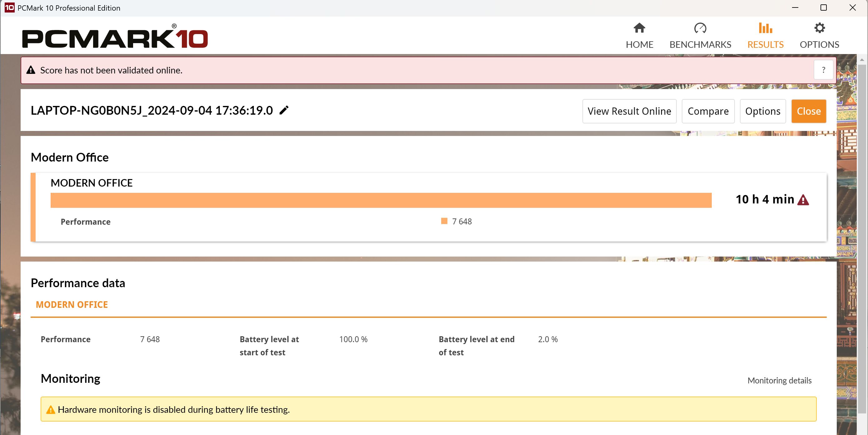Select the MODERN OFFICE performance data tab
The width and height of the screenshot is (868, 435).
(72, 304)
